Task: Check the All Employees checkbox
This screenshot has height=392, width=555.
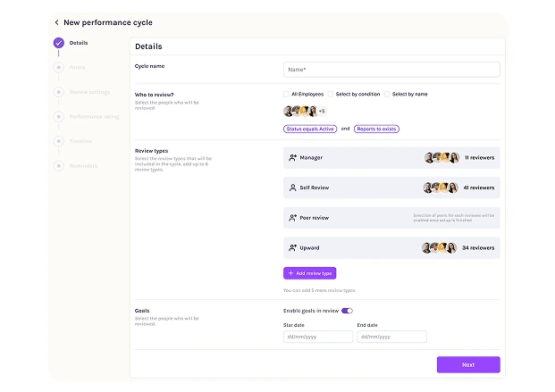Action: pos(286,94)
